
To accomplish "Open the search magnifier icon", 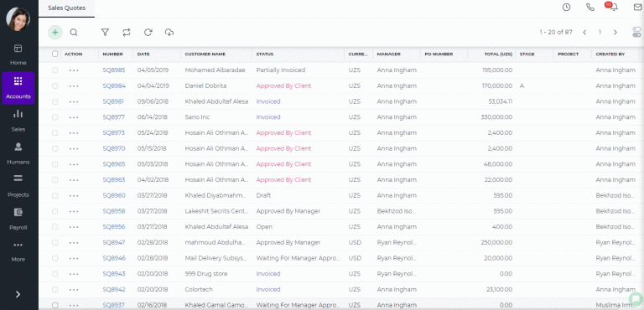I will point(74,33).
